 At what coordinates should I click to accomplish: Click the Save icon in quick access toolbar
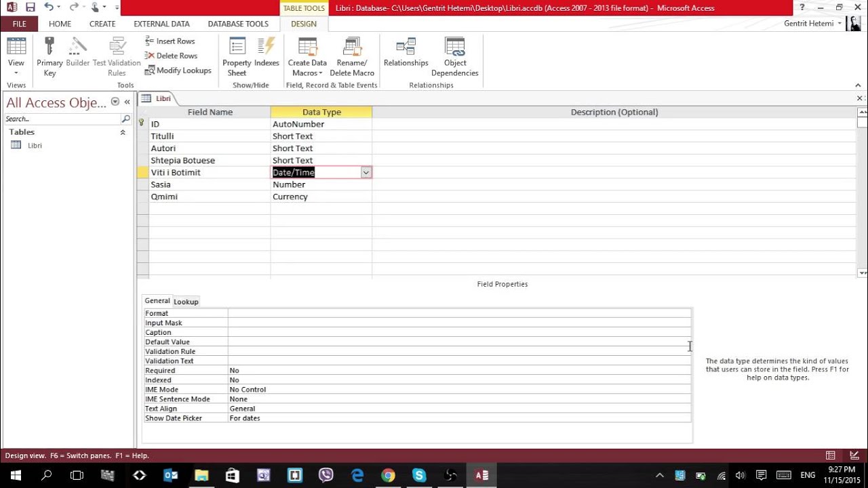30,7
